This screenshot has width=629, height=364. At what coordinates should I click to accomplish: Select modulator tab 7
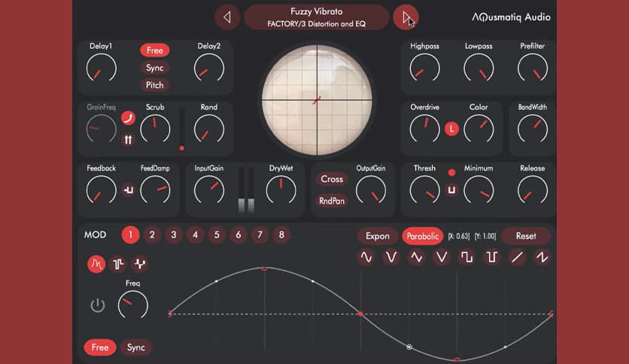coord(260,235)
